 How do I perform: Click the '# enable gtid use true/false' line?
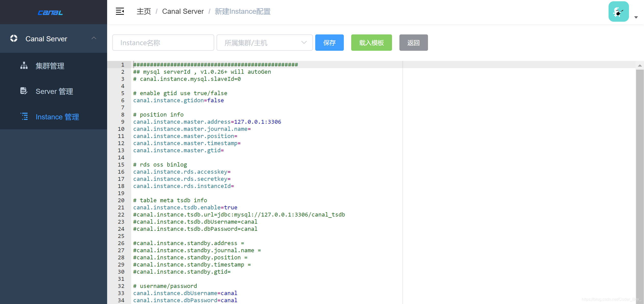point(180,93)
